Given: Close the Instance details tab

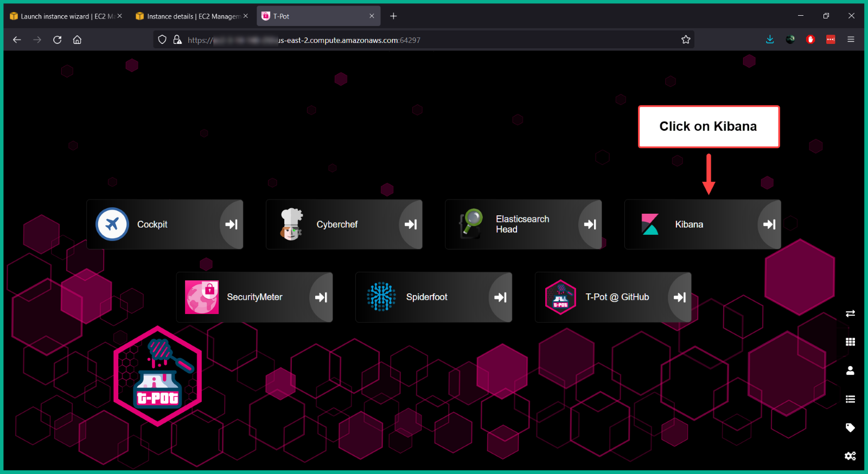Looking at the screenshot, I should [246, 16].
